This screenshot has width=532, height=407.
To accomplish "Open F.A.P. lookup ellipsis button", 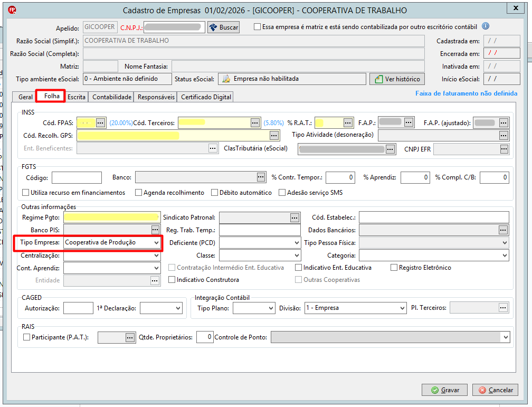I will [409, 122].
